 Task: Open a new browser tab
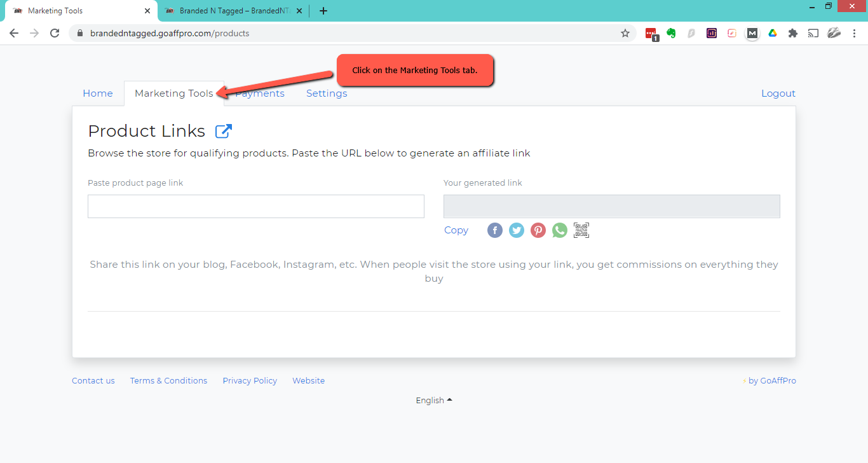coord(323,11)
